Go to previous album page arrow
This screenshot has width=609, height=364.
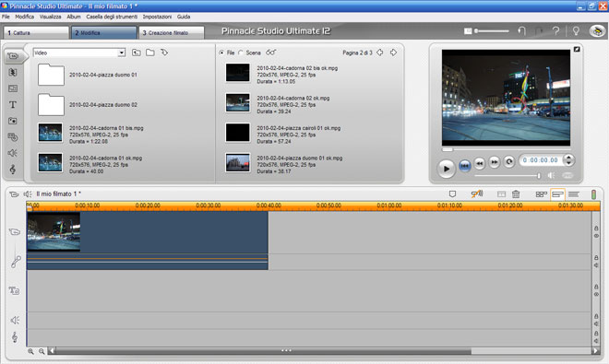click(x=380, y=53)
